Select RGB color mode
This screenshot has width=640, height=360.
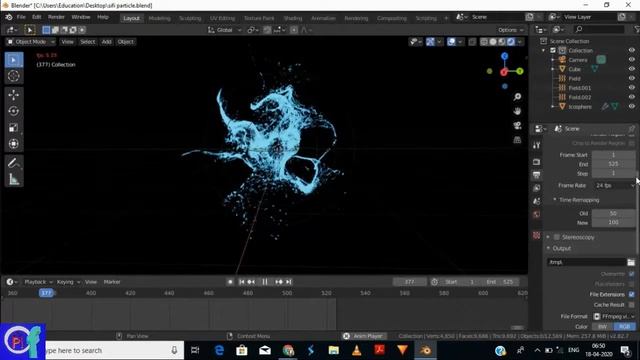[x=624, y=327]
